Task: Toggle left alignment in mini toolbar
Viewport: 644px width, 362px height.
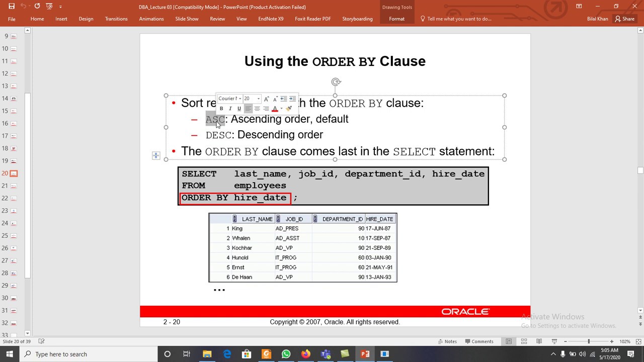Action: [248, 109]
